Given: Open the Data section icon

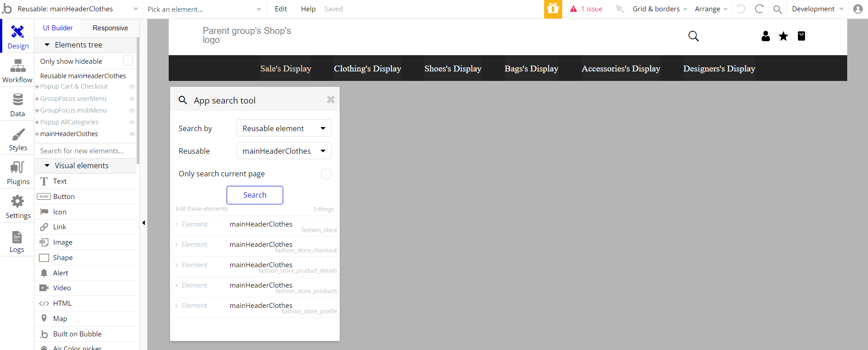Looking at the screenshot, I should (x=18, y=99).
